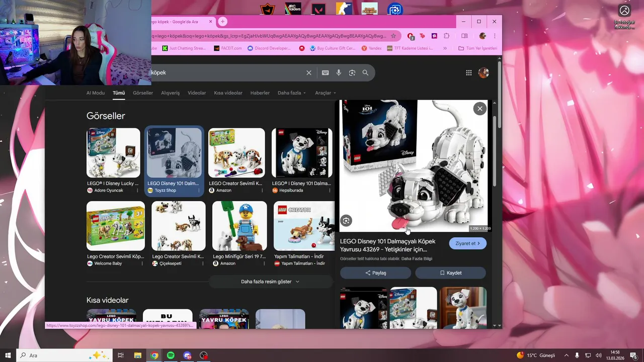The height and width of the screenshot is (362, 644).
Task: Clear the Google search box text
Action: (309, 73)
